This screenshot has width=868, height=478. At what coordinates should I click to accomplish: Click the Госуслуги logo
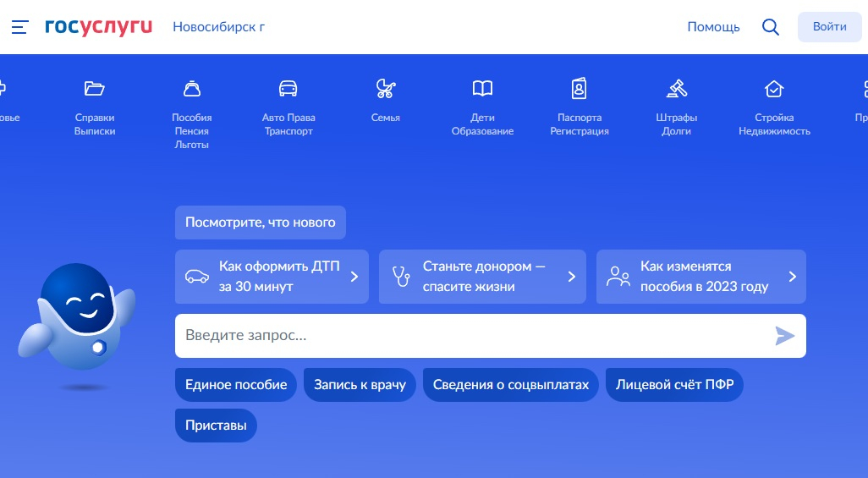[98, 27]
